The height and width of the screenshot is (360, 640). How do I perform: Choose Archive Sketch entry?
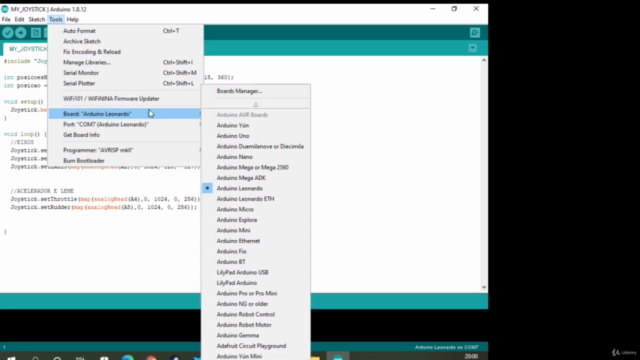pyautogui.click(x=126, y=41)
